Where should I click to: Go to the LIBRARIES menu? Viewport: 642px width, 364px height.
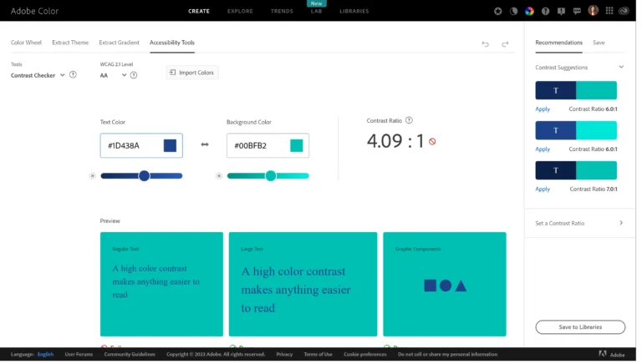click(356, 12)
